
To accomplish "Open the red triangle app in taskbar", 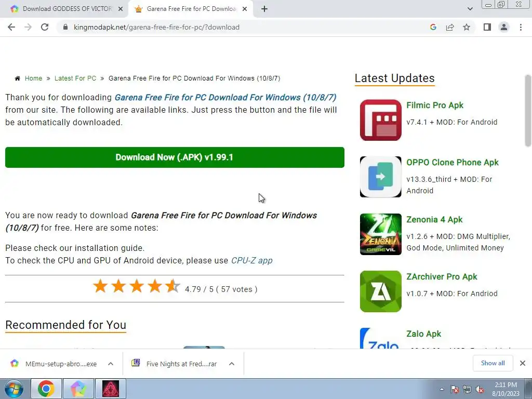I will 111,389.
